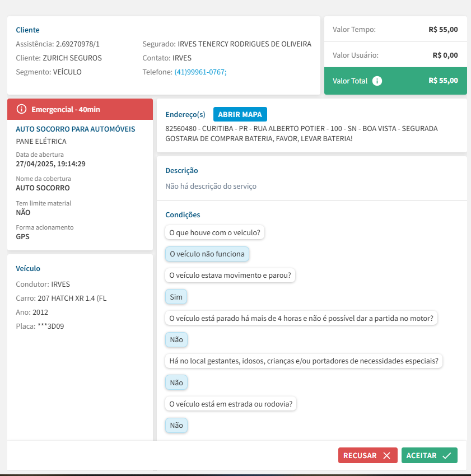Click the alert icon in Emergencial banner
Screen dimensions: 471x476
tap(22, 109)
